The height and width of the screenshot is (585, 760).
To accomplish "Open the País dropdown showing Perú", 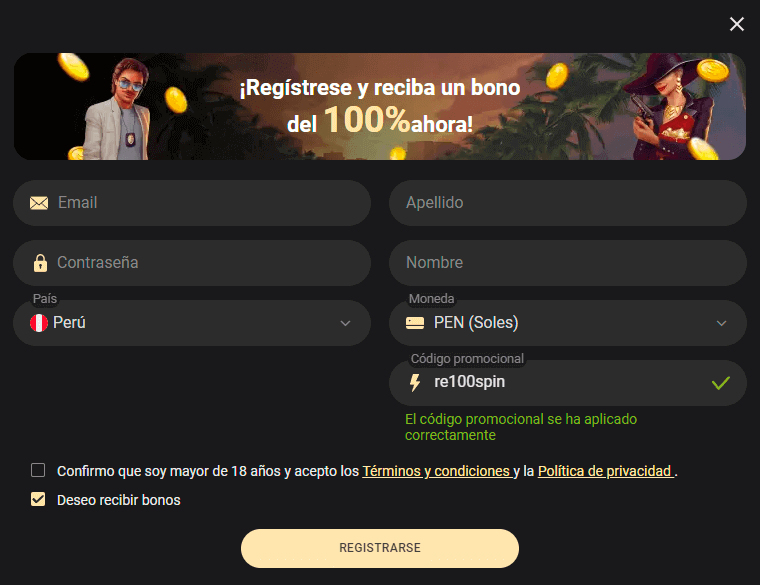I will (192, 323).
